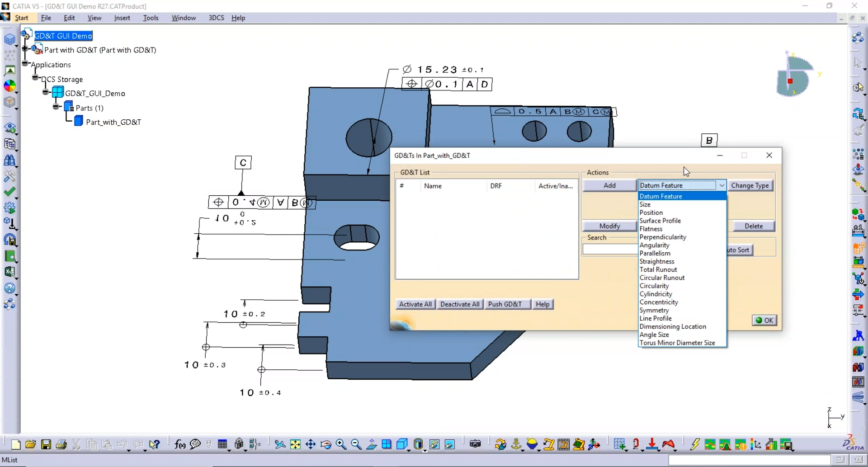Select the Rotate view tool
This screenshot has width=868, height=467.
(x=326, y=444)
